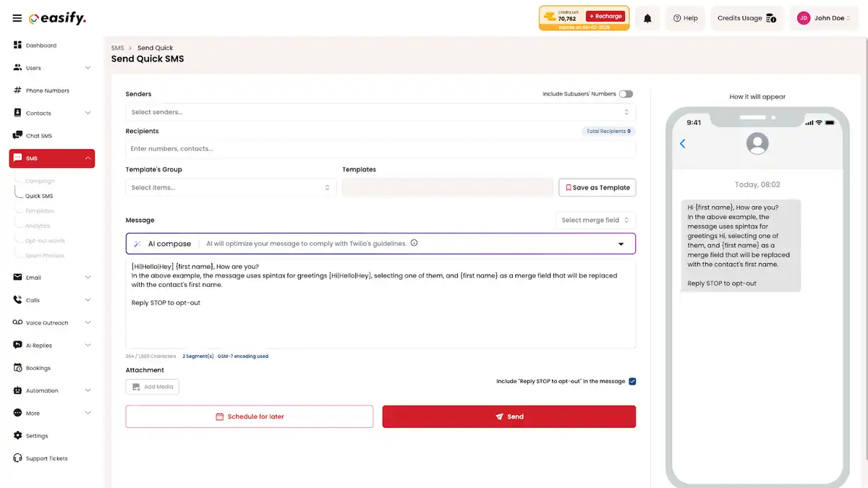Switch to Quick SMS in the sidebar

[42, 195]
